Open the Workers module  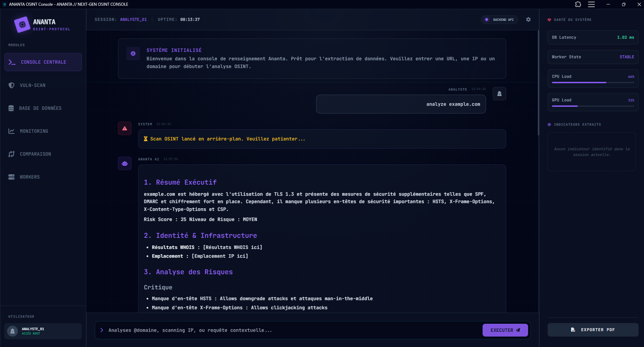pos(43,177)
